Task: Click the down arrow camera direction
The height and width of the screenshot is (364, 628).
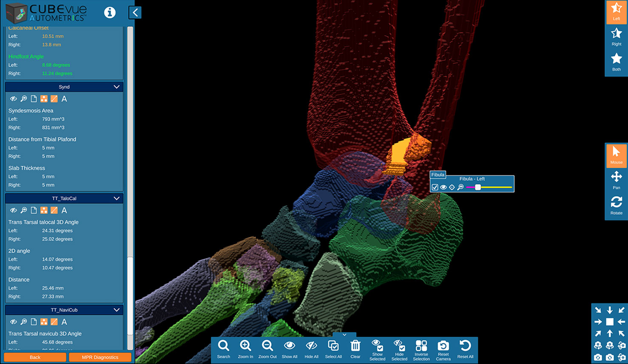Action: [x=610, y=310]
